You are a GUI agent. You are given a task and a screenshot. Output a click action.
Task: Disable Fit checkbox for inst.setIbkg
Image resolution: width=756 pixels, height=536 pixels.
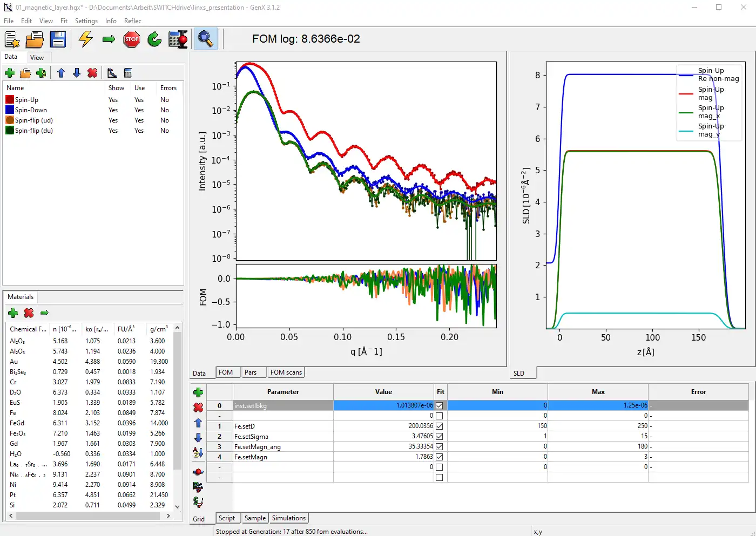coord(439,405)
